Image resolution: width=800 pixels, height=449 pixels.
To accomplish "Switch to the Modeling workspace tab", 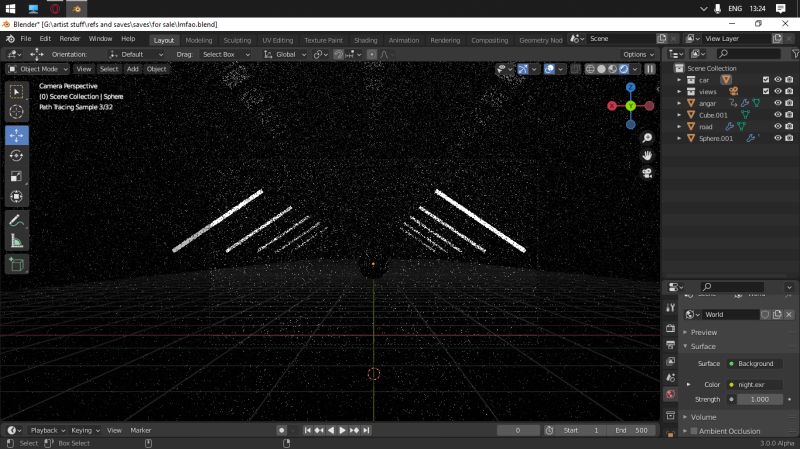I will (x=198, y=40).
